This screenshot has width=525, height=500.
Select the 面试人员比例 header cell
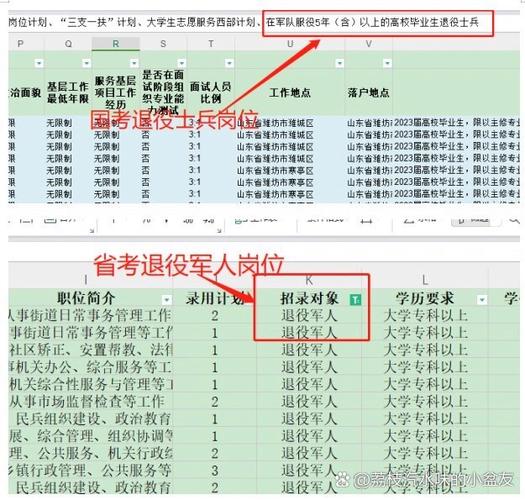pyautogui.click(x=211, y=92)
